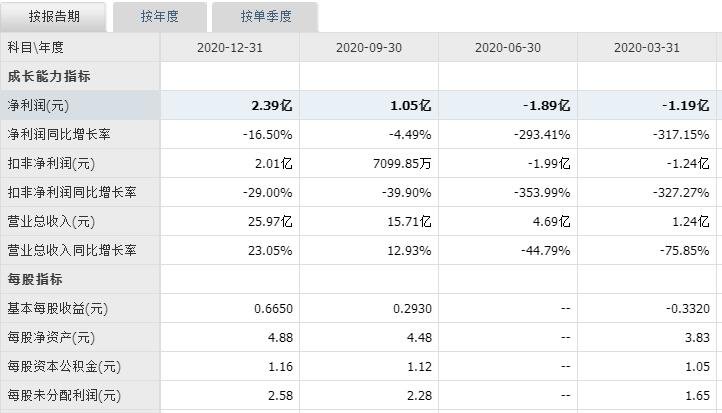Select the 2020-03-31 column header

tap(646, 47)
